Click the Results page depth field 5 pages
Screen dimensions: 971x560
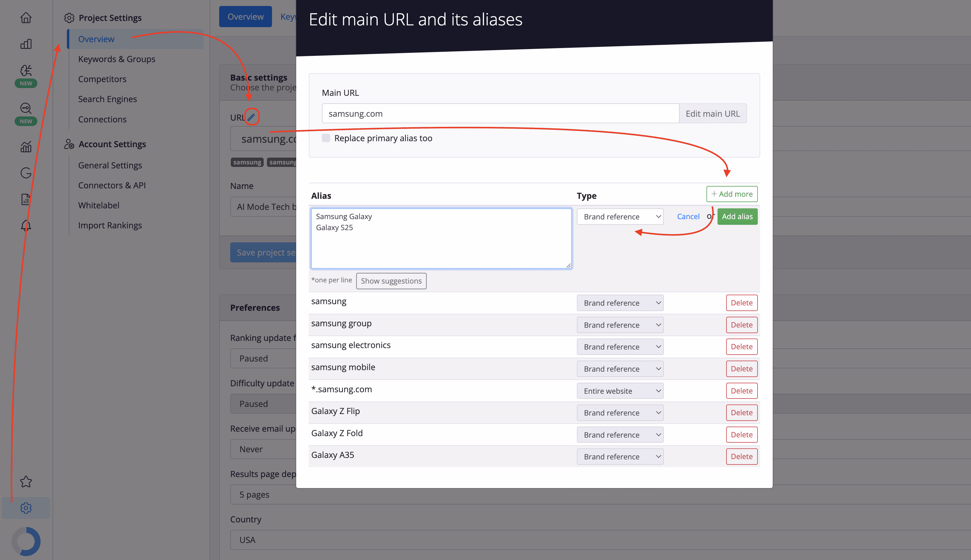tap(600, 494)
